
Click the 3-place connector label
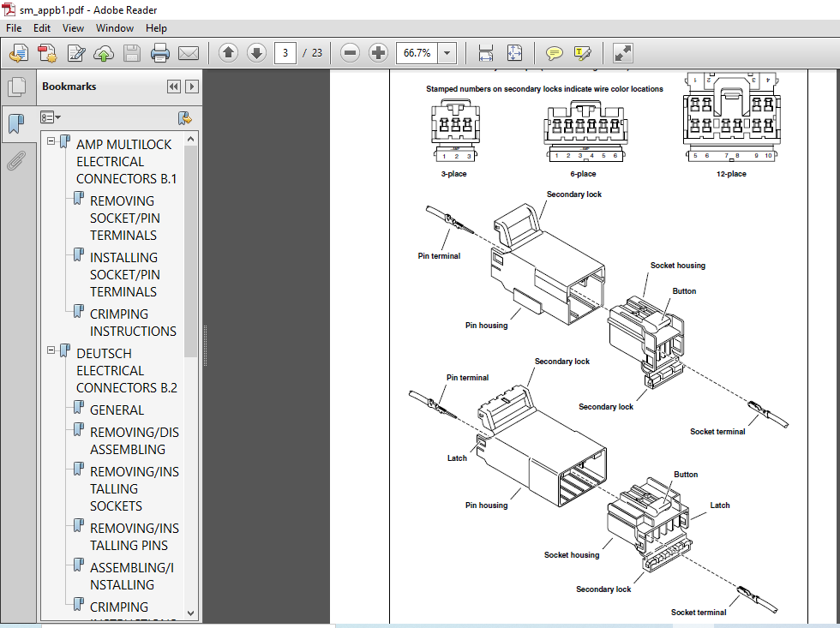point(453,174)
